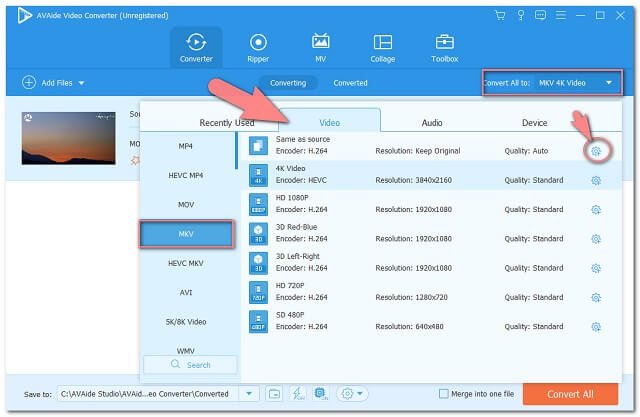Select HEVC MKV in the format list

tap(186, 263)
